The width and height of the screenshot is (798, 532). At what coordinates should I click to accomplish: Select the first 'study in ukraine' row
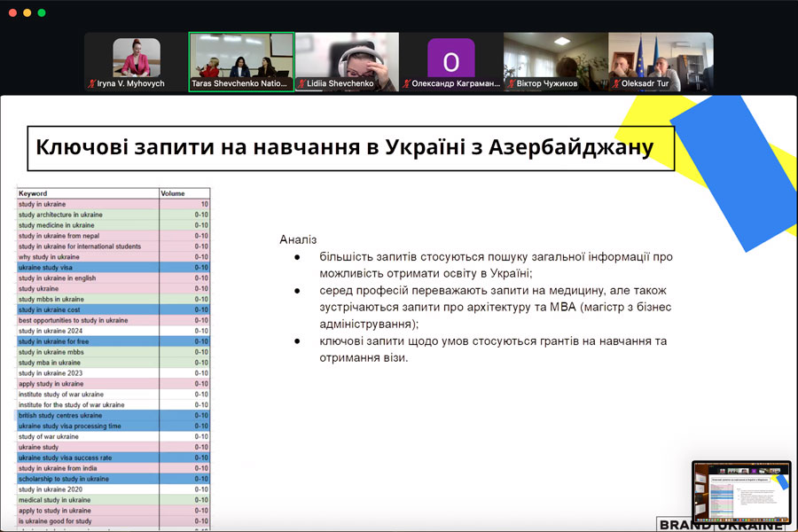pos(113,204)
